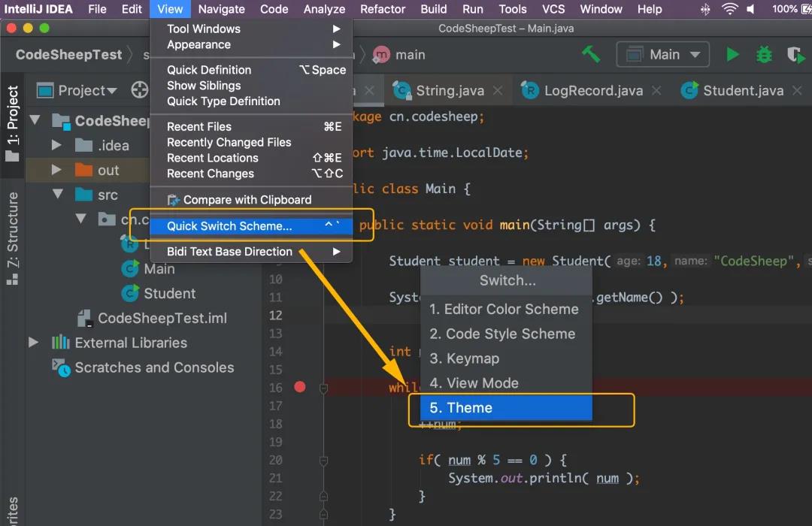Choose Quick Definition from View menu

tap(251, 70)
